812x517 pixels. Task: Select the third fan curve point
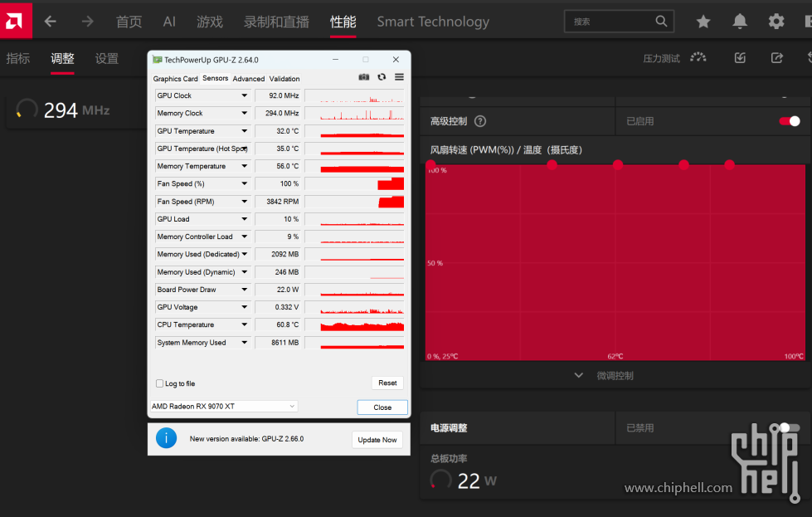(618, 165)
